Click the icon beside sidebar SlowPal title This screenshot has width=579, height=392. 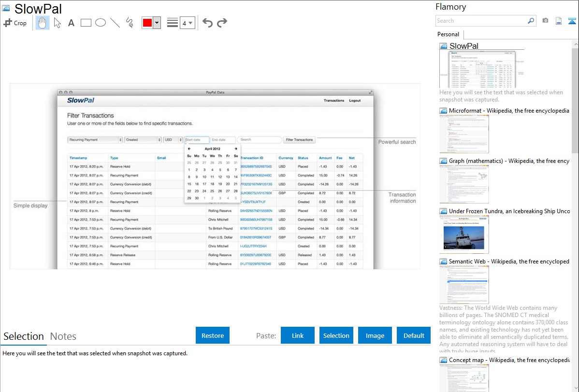444,46
